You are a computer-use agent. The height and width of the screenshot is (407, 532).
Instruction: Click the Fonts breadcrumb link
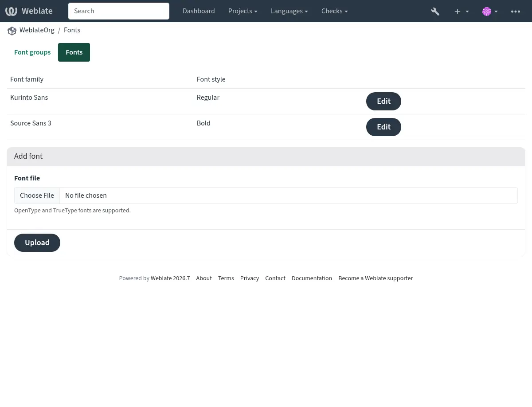click(72, 30)
